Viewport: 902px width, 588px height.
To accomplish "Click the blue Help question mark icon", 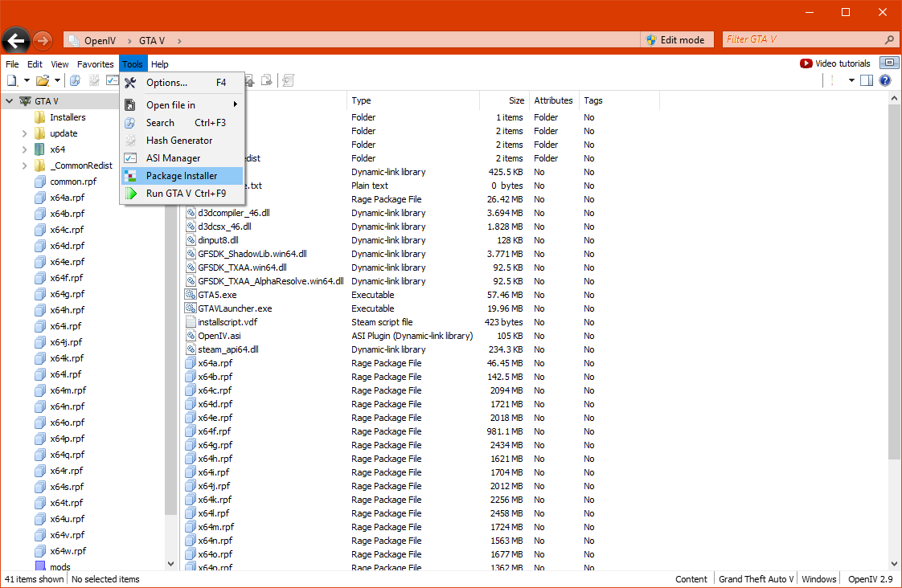I will pyautogui.click(x=885, y=80).
